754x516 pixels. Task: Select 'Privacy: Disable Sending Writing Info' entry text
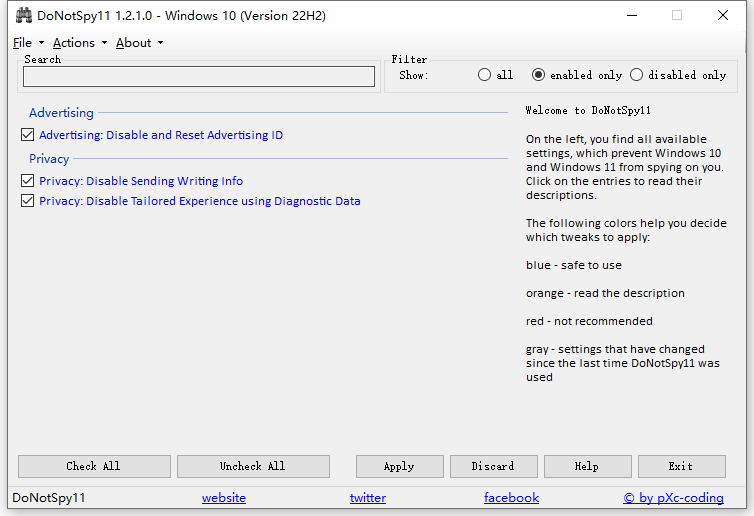point(141,181)
